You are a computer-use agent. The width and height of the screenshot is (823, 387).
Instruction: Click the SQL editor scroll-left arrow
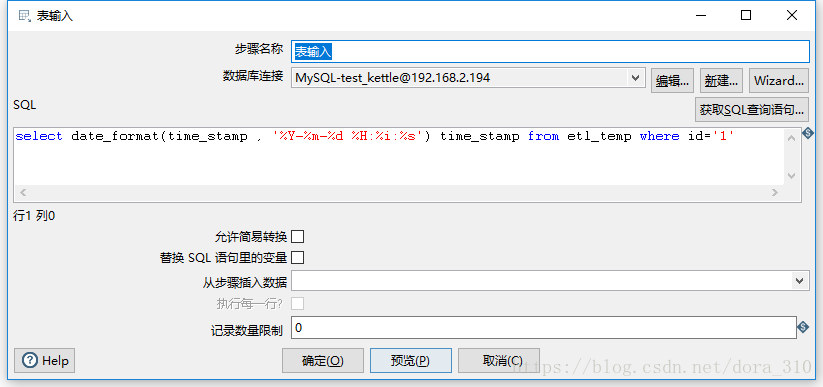pyautogui.click(x=23, y=193)
